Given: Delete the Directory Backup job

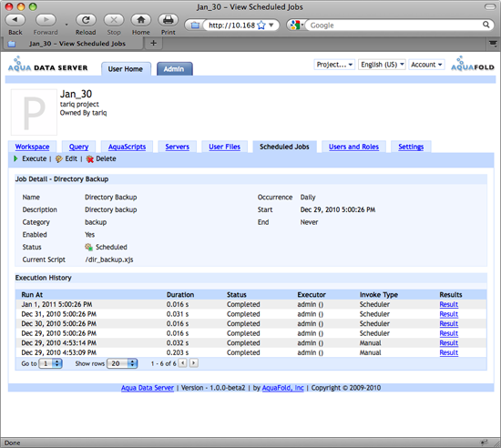Looking at the screenshot, I should 101,158.
